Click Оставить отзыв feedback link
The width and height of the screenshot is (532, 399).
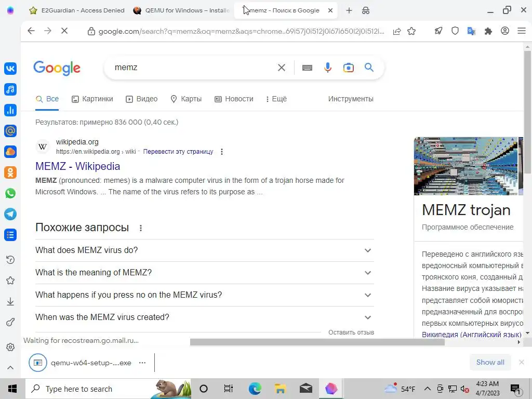351,332
